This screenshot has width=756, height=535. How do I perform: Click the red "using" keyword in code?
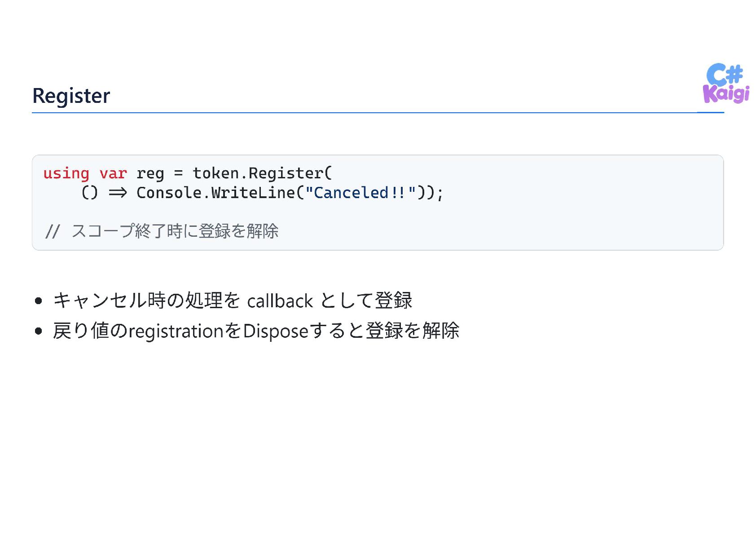(66, 174)
